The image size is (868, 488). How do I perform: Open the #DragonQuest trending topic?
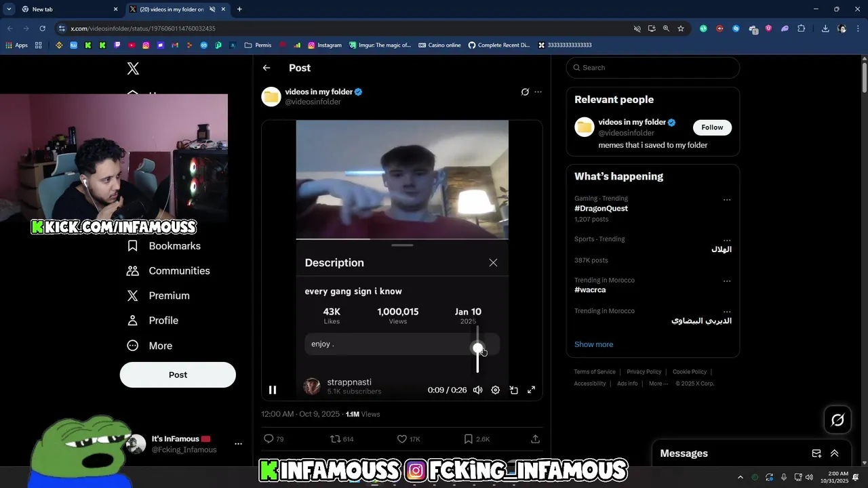pos(601,209)
